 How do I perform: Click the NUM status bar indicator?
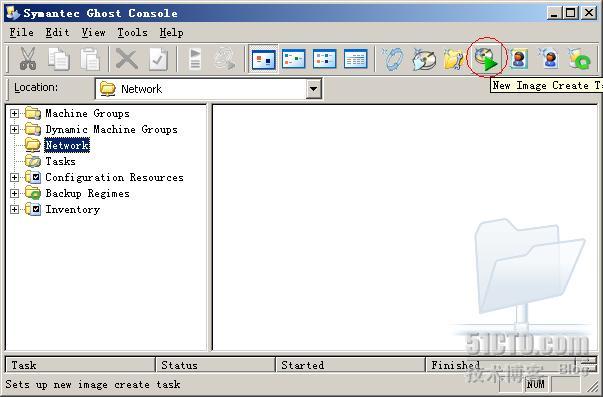[x=536, y=384]
